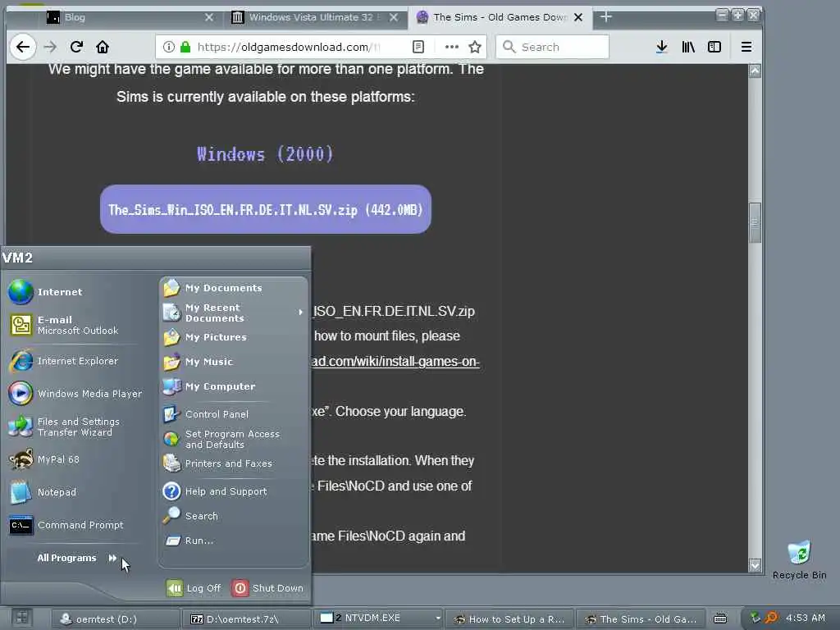The width and height of the screenshot is (840, 630).
Task: Click the page scroll down arrow
Action: (755, 565)
